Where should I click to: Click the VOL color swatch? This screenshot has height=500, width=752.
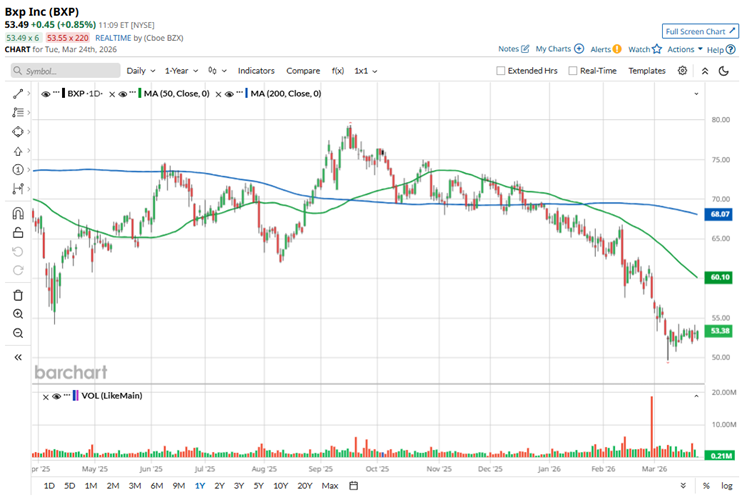pyautogui.click(x=75, y=396)
